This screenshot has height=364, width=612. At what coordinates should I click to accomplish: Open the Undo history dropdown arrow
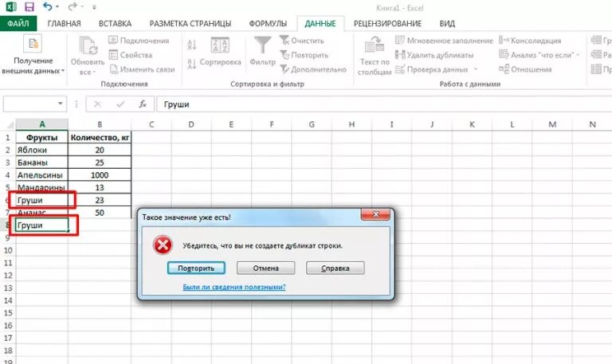tap(57, 7)
